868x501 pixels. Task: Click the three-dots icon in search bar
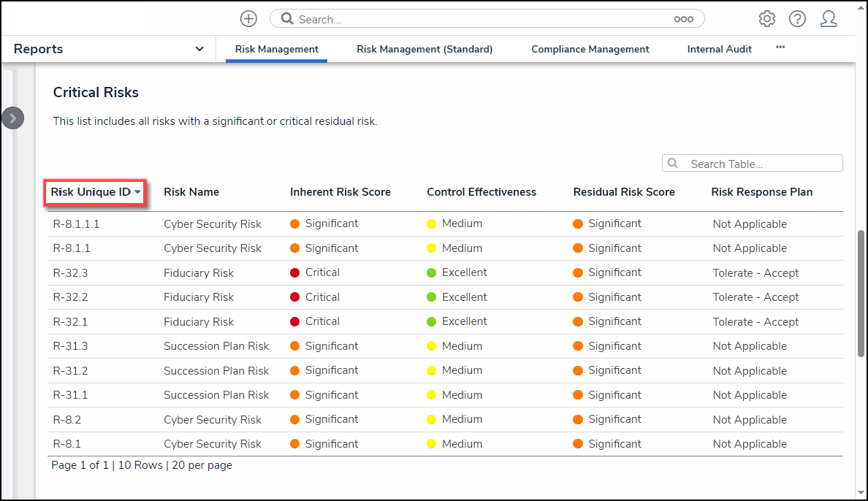click(683, 19)
